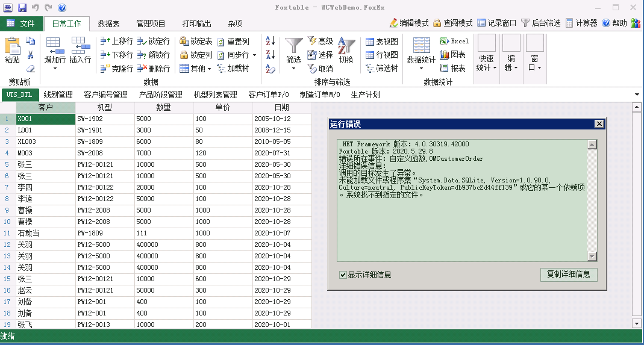
Task: Click the save icon in quick access toolbar
Action: point(22,8)
